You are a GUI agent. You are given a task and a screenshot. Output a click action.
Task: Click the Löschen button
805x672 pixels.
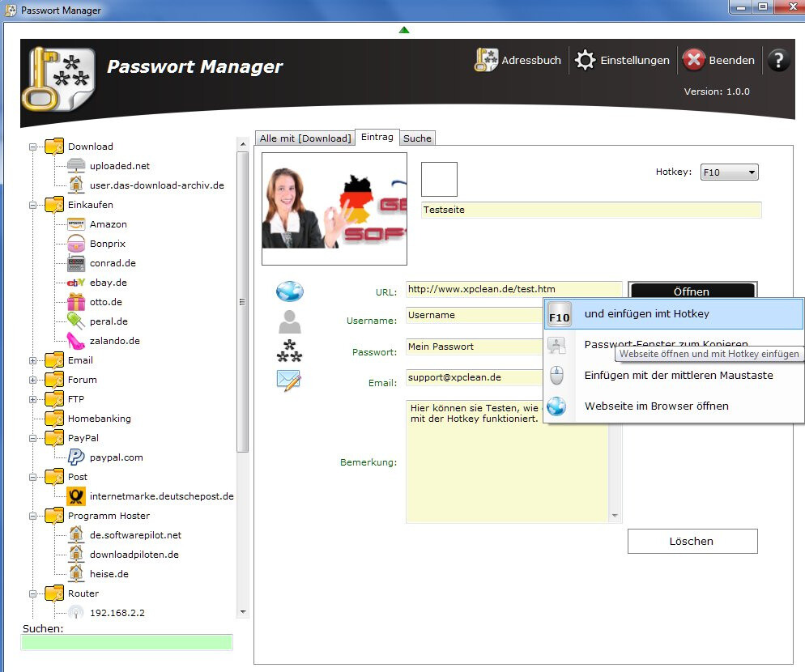coord(692,541)
